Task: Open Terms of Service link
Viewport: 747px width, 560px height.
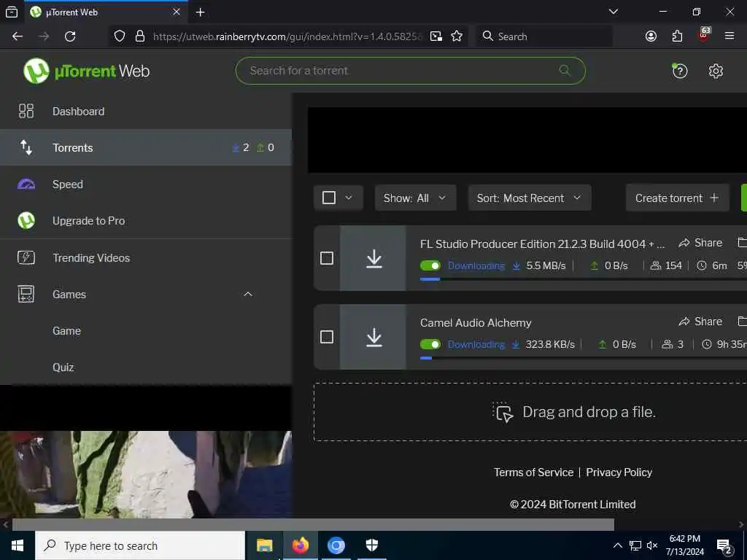Action: 533,472
